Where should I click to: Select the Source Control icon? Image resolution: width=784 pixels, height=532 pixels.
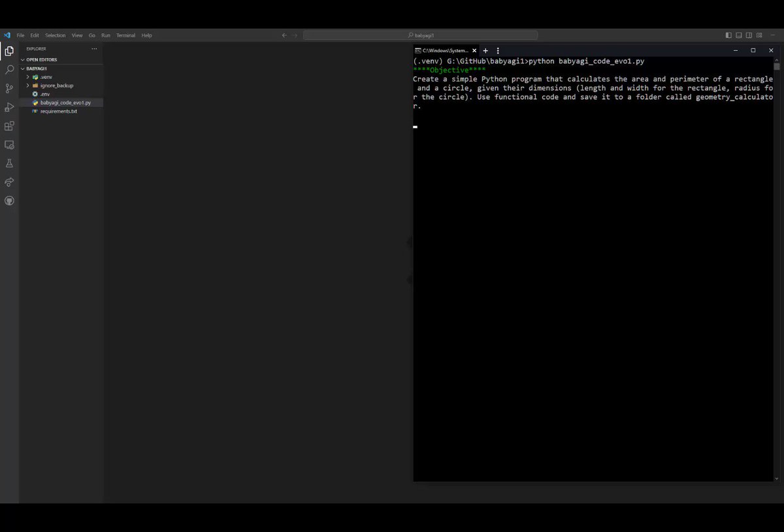pos(9,88)
